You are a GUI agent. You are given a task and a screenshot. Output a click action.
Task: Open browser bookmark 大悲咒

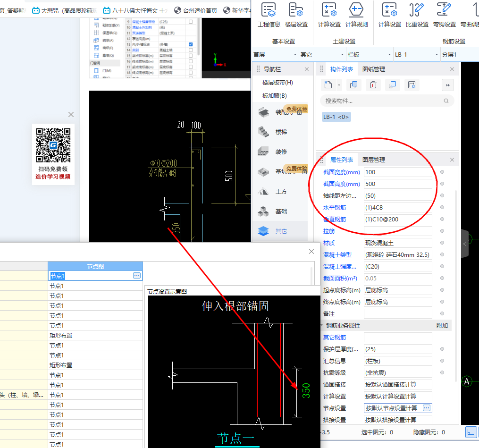point(65,10)
